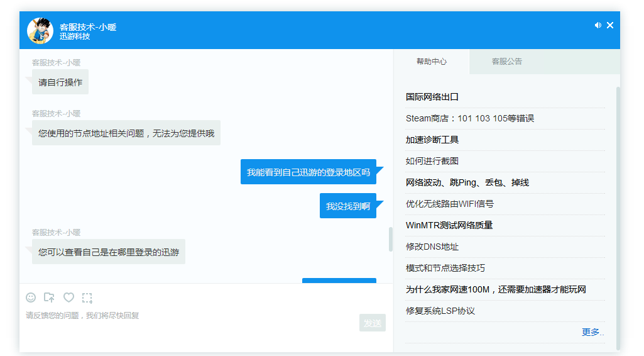
Task: Close the customer service chat window
Action: pyautogui.click(x=610, y=25)
